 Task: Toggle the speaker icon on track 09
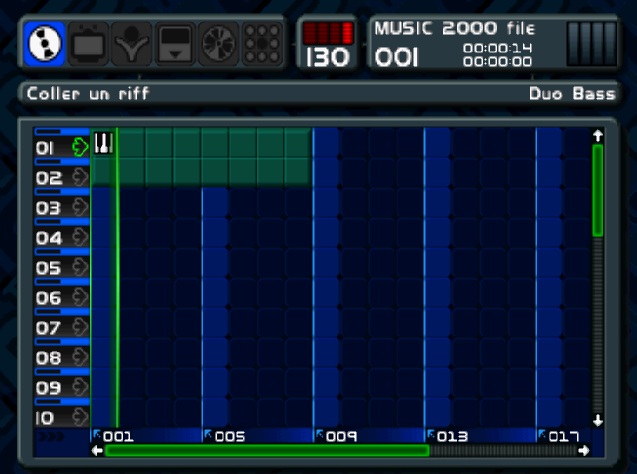pos(80,387)
